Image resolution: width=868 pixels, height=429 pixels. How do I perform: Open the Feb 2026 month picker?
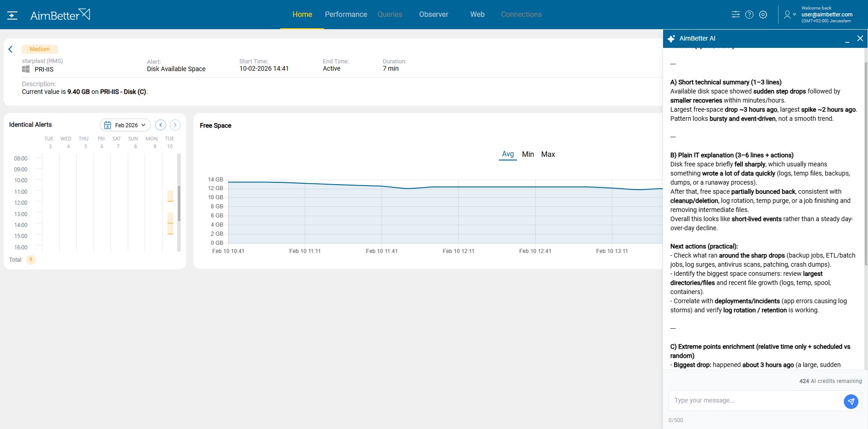tap(125, 125)
